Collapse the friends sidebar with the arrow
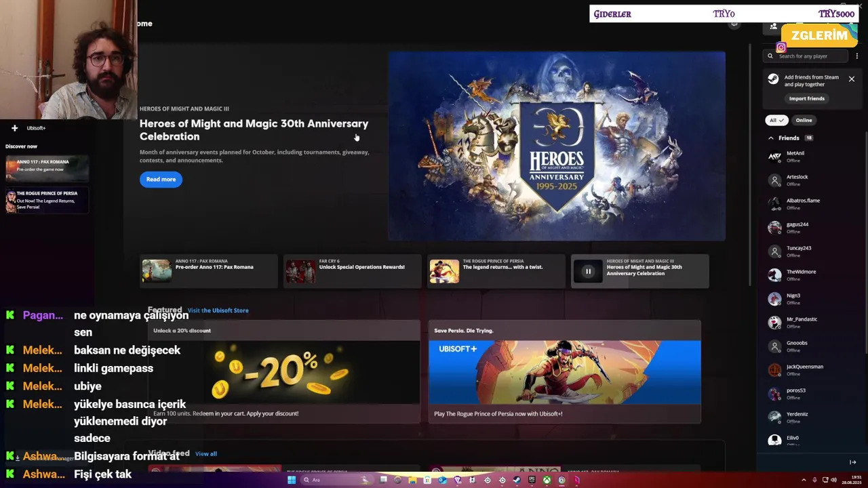This screenshot has width=868, height=488. point(853,462)
